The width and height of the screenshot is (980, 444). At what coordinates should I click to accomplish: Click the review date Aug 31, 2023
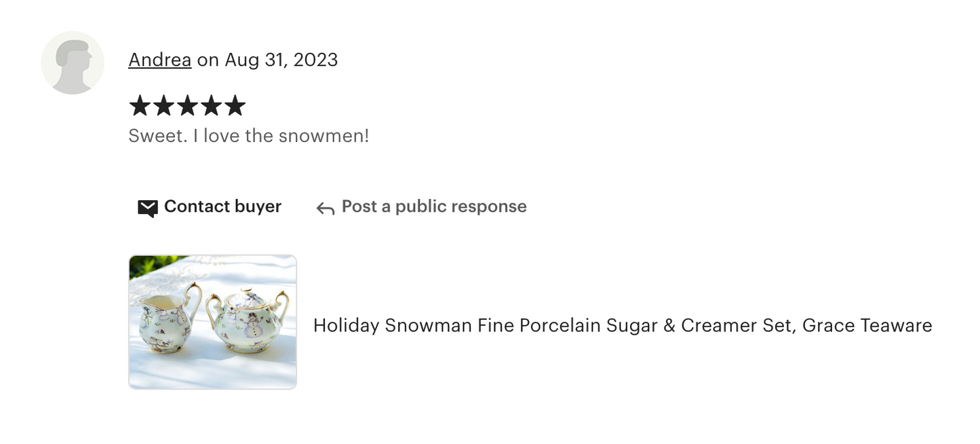[x=281, y=60]
